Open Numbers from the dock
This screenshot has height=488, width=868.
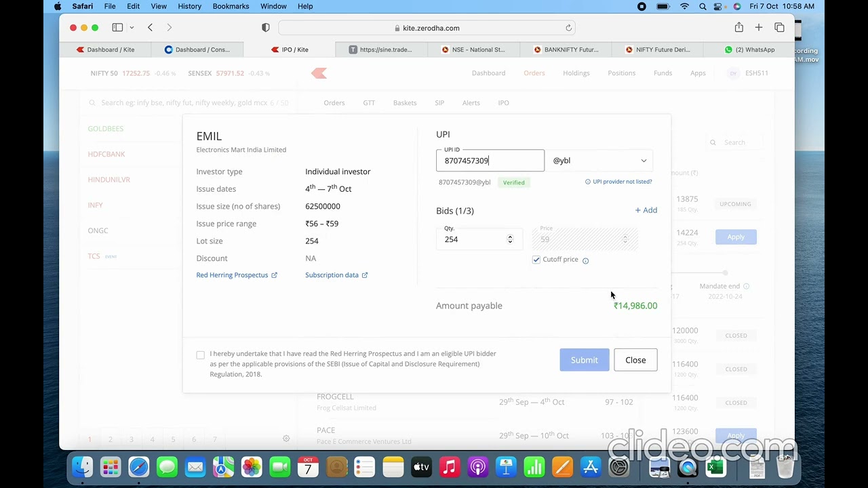pos(534,467)
